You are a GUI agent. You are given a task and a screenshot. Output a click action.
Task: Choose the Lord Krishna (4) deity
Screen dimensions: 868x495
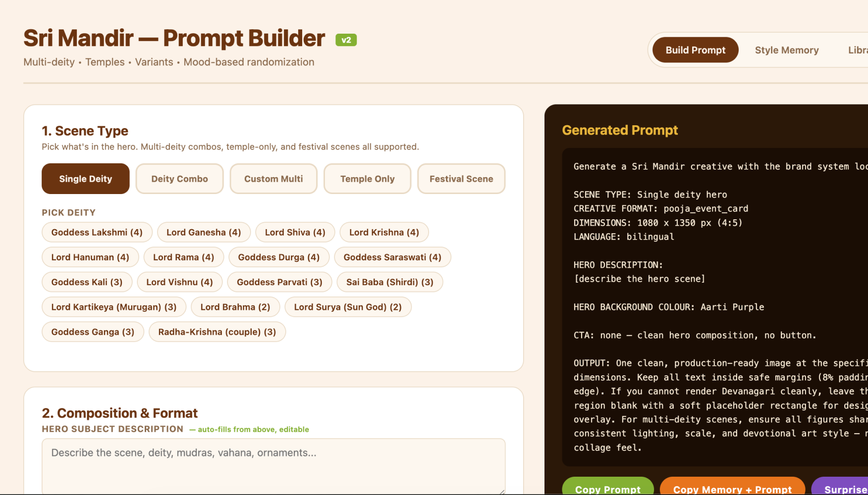pos(384,232)
